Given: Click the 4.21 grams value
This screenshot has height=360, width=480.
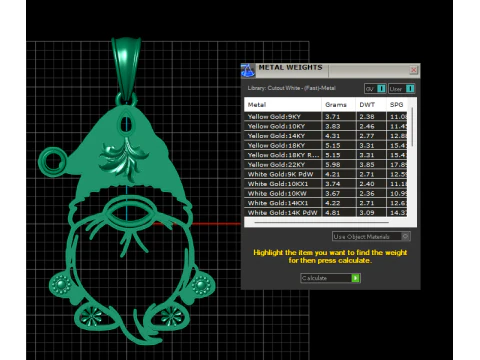Looking at the screenshot, I should [333, 174].
